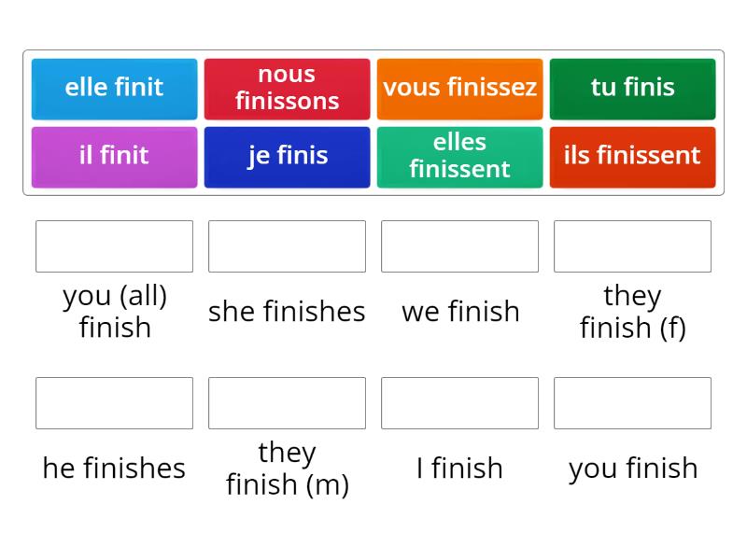This screenshot has width=747, height=560.
Task: Choose the empty slot above 'they finish (m)'
Action: pyautogui.click(x=287, y=403)
